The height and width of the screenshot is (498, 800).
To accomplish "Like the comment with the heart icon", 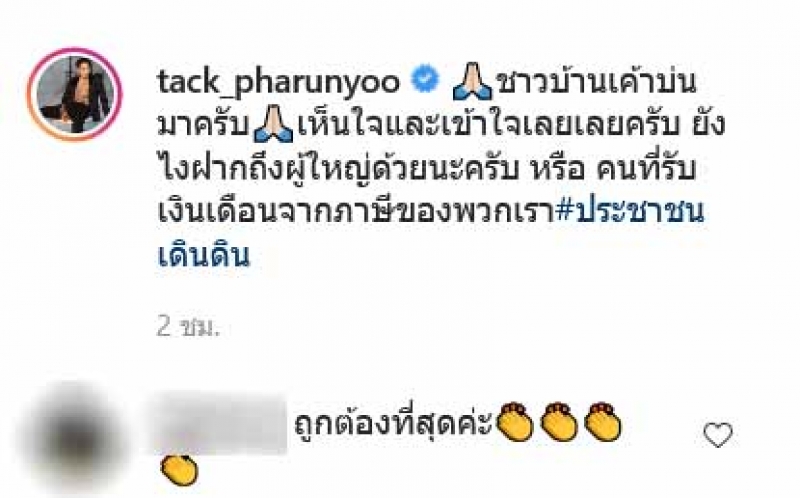I will [x=718, y=435].
